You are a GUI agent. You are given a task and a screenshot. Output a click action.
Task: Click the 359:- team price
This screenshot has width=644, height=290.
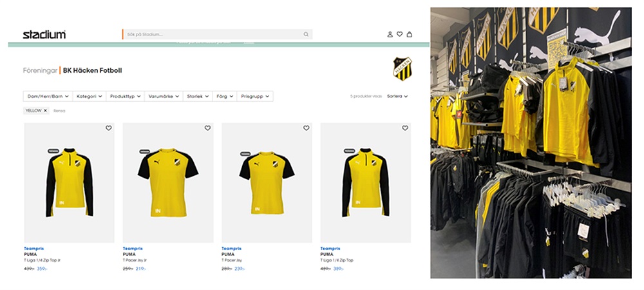pos(42,269)
